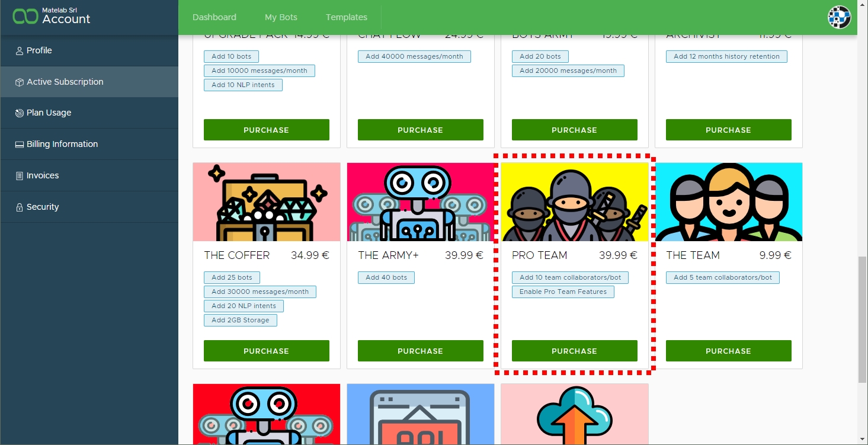
Task: Purchase THE COFFER add-on
Action: (267, 351)
